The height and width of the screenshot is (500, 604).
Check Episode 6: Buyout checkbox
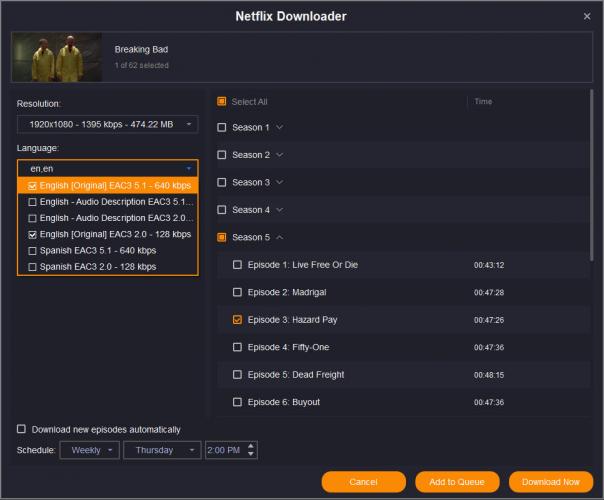coord(237,402)
